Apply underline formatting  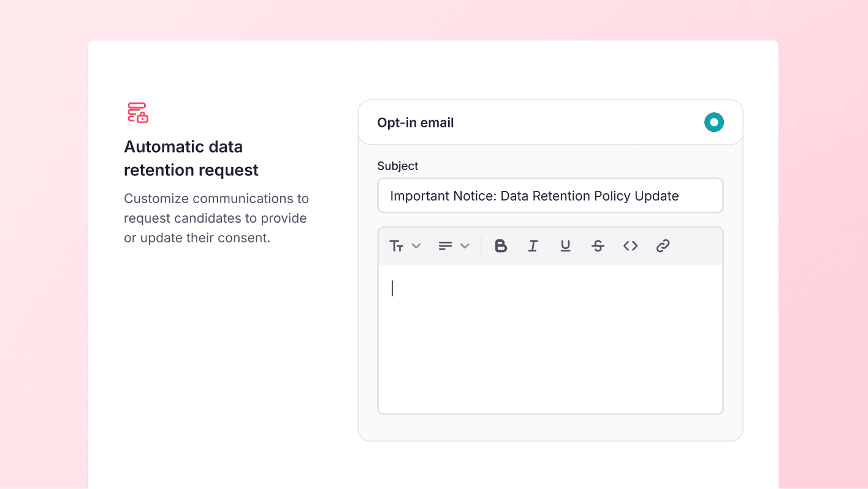(565, 245)
